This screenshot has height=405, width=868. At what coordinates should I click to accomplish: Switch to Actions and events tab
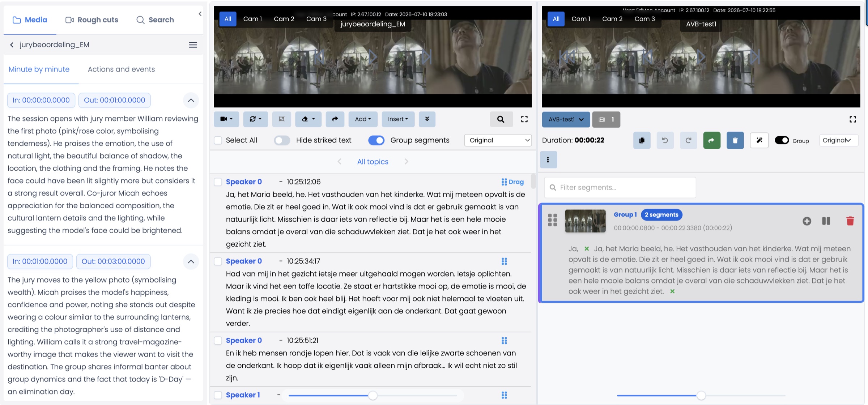click(x=121, y=69)
